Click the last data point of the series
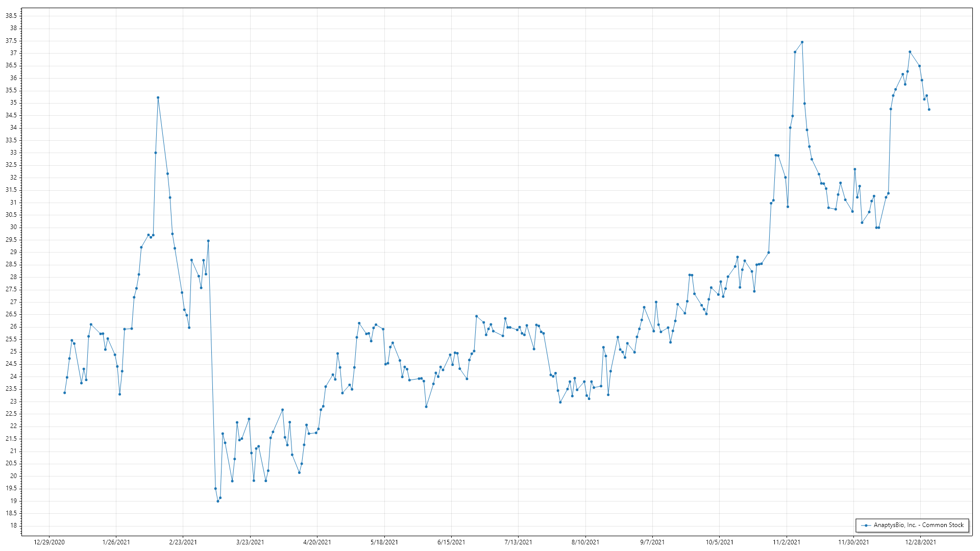The image size is (980, 551). tap(929, 110)
